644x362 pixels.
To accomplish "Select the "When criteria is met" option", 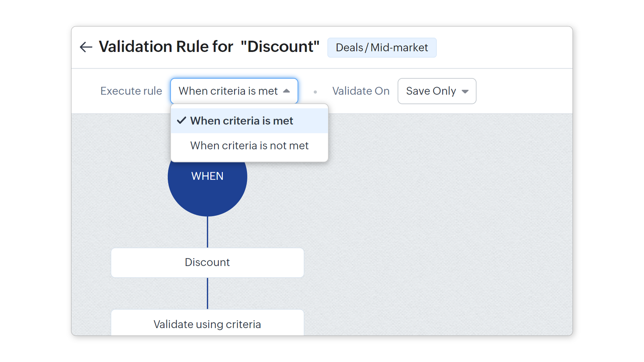I will point(241,121).
